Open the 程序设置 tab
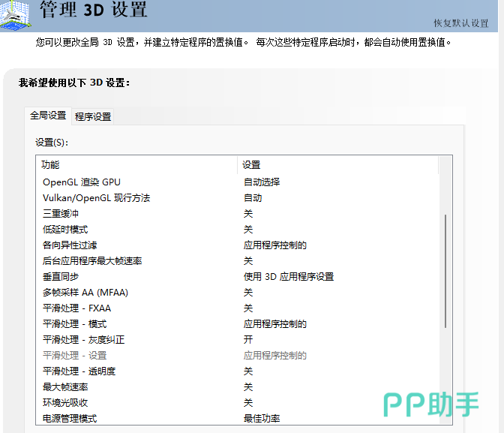Screen dimensions: 504x433 pos(93,116)
